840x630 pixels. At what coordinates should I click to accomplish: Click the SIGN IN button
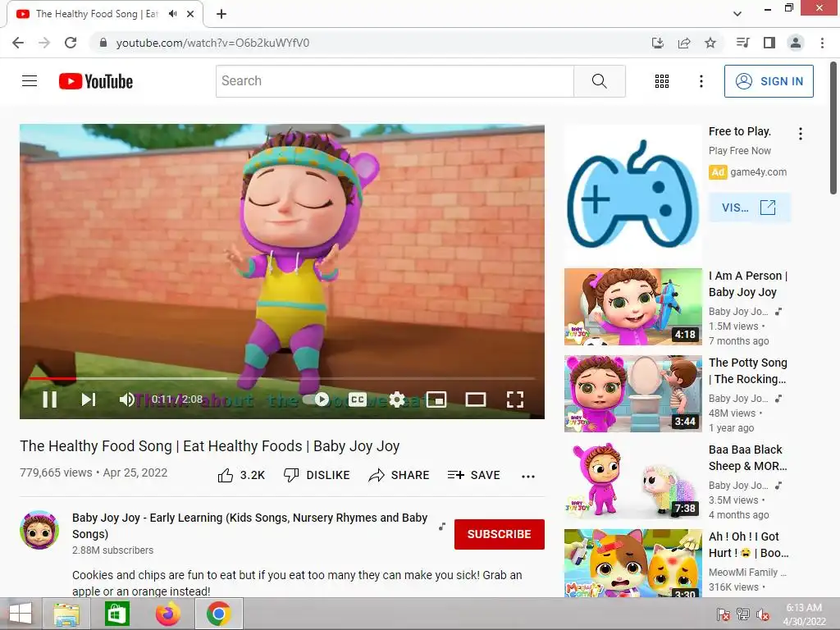[x=769, y=81]
